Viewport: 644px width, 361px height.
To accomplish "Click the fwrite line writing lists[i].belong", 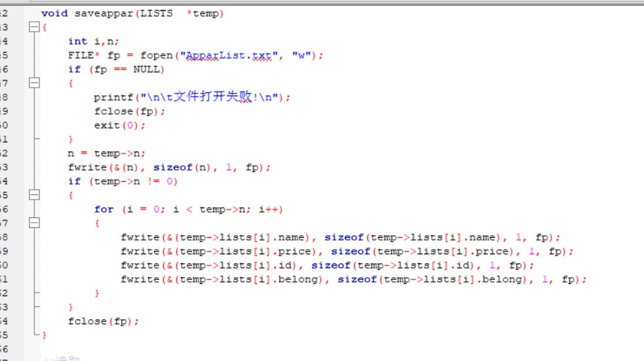I will click(x=354, y=279).
